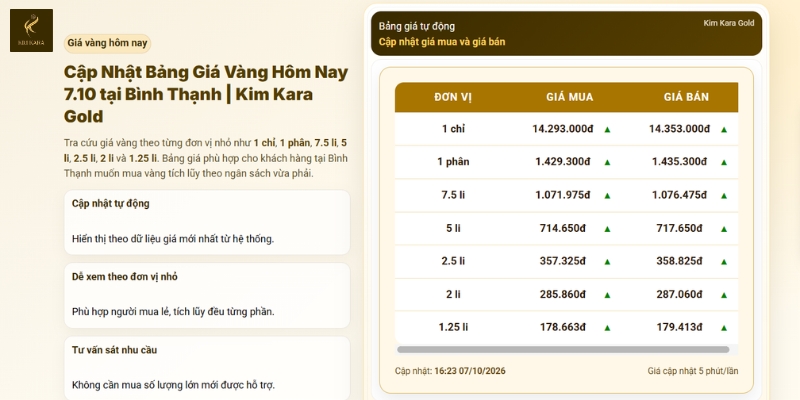The width and height of the screenshot is (800, 400).
Task: Click the ĐƠN VỊ column header
Action: pos(453,97)
